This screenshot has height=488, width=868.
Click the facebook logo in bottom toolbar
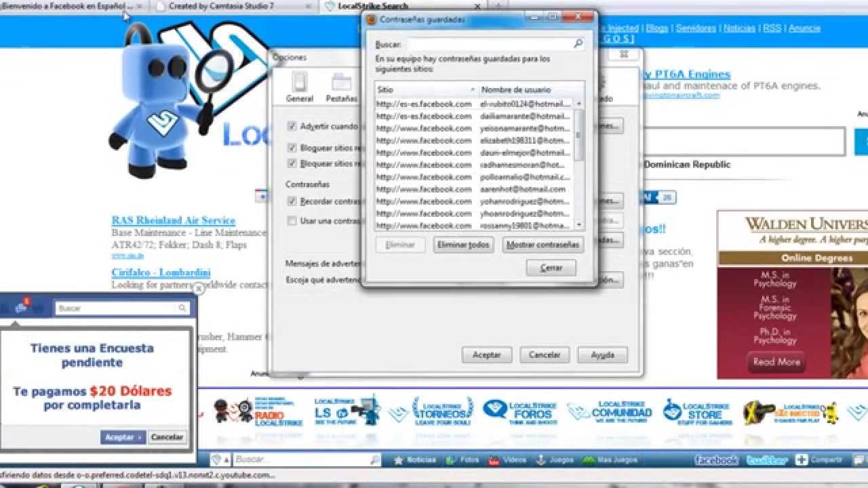click(x=717, y=460)
